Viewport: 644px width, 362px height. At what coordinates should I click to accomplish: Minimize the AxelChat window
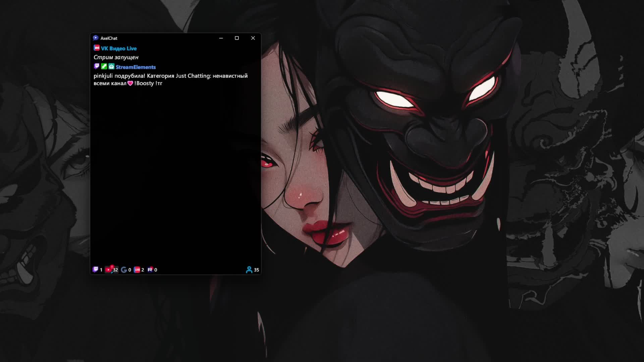coord(221,38)
